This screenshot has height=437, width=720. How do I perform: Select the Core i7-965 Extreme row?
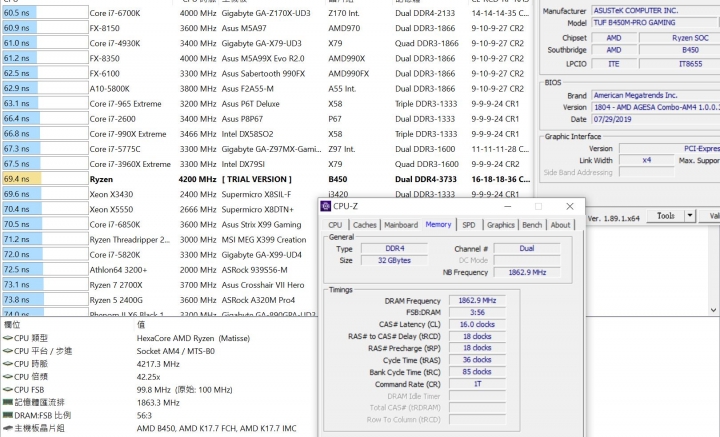click(x=266, y=104)
